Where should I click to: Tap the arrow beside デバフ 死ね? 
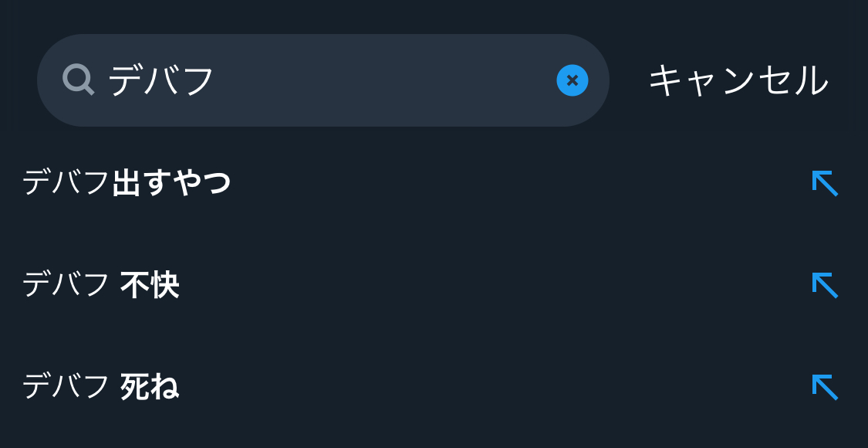825,388
